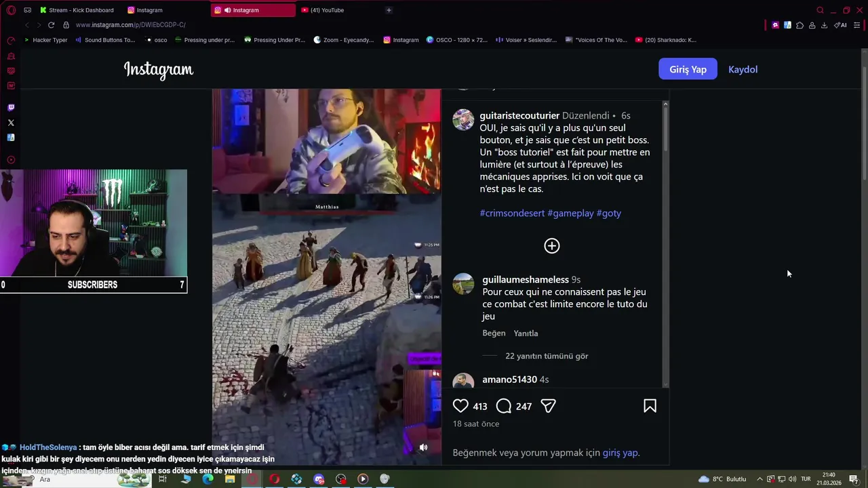Open #crimsondesert hashtag

[x=512, y=213]
